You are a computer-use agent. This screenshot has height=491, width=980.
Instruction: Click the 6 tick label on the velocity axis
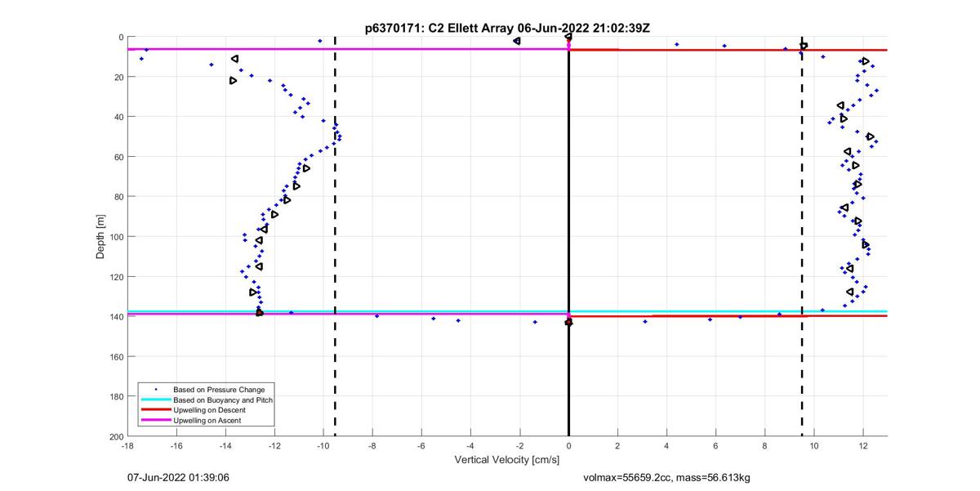pyautogui.click(x=715, y=447)
